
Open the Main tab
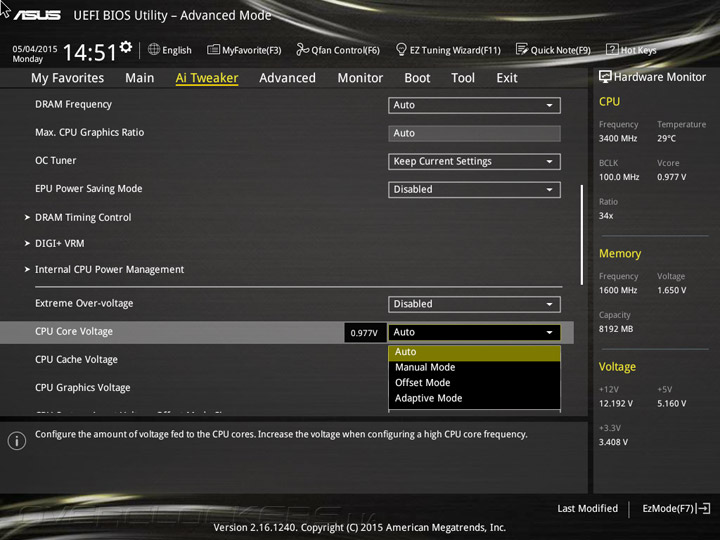pos(140,78)
